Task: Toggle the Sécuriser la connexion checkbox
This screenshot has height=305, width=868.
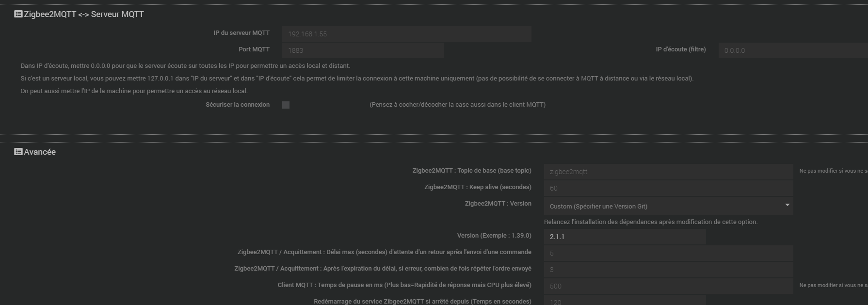Action: pos(286,105)
